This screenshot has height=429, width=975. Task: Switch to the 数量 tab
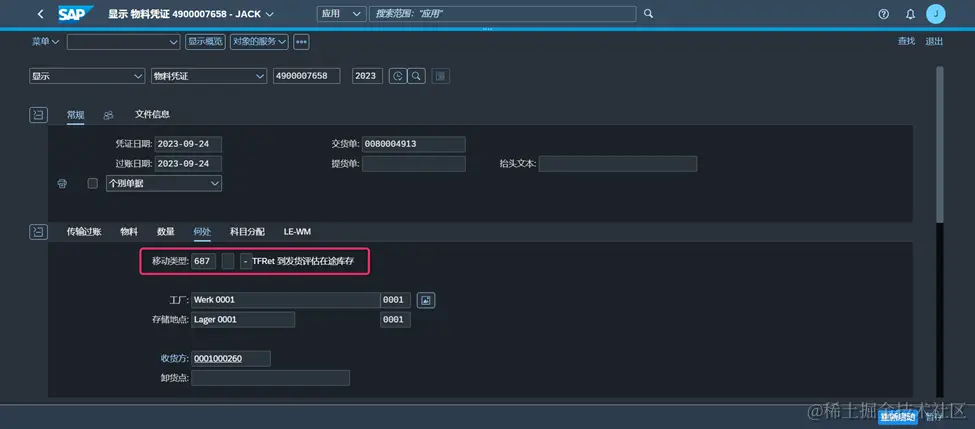[165, 232]
